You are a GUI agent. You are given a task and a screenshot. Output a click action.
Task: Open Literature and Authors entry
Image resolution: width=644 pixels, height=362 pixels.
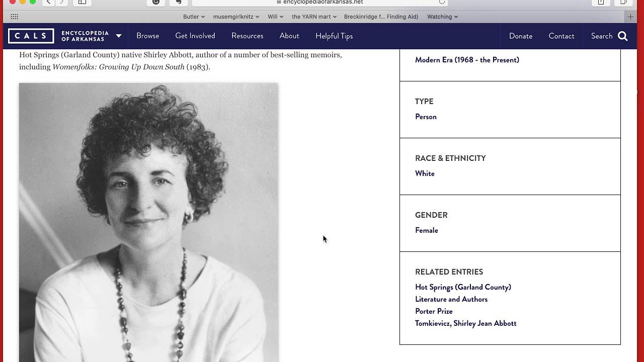click(451, 299)
